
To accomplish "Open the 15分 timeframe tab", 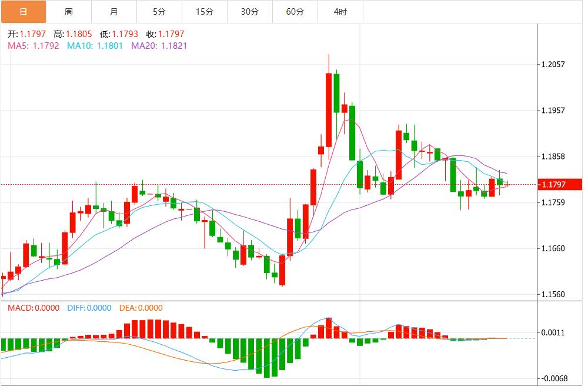I will click(204, 12).
